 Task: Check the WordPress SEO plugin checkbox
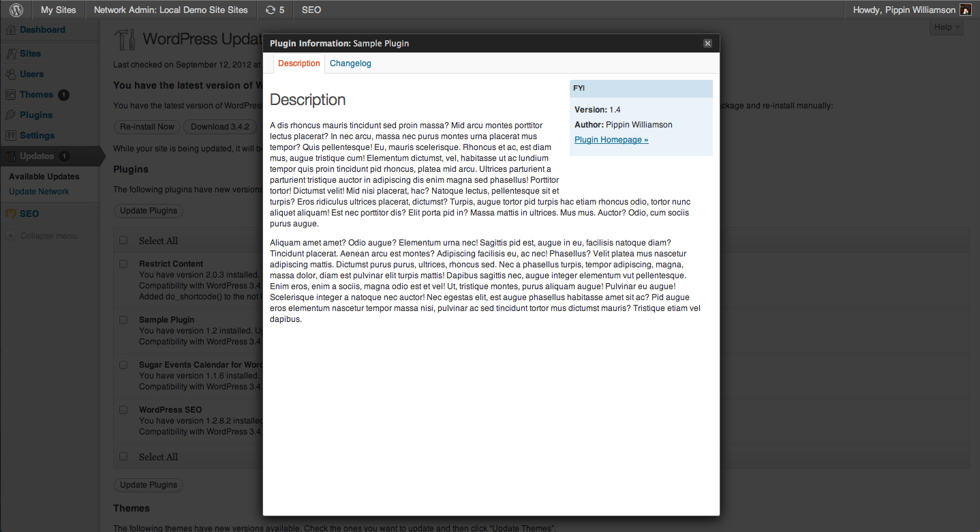click(123, 409)
